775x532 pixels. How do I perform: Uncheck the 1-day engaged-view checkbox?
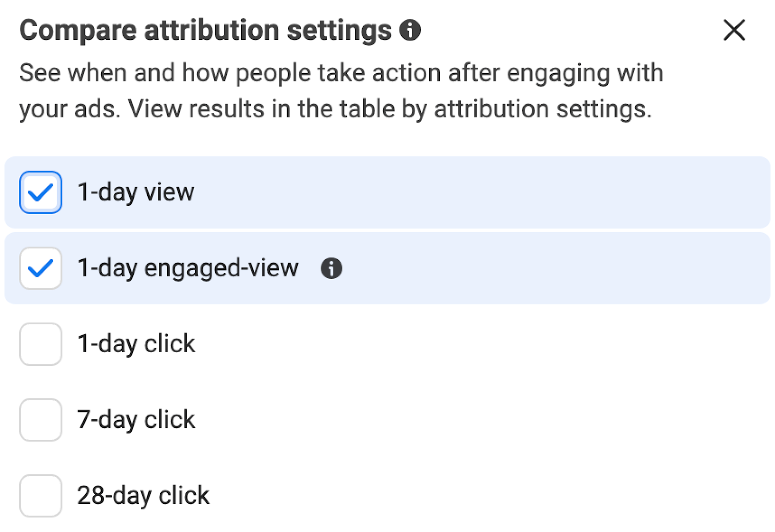pos(41,268)
